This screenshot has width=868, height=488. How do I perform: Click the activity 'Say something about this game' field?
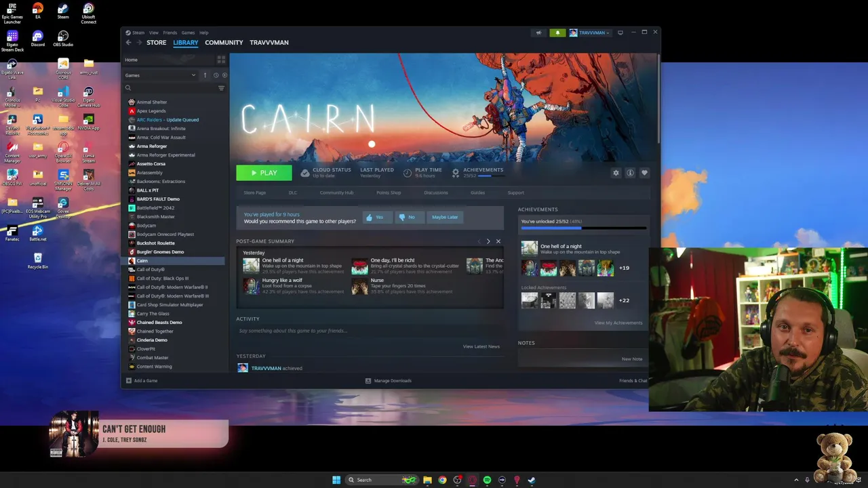coord(370,331)
